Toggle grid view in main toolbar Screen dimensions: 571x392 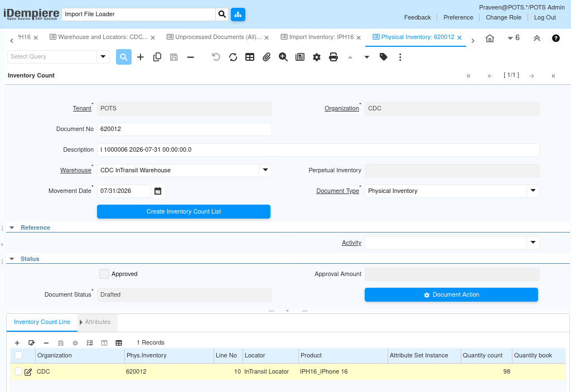click(250, 57)
